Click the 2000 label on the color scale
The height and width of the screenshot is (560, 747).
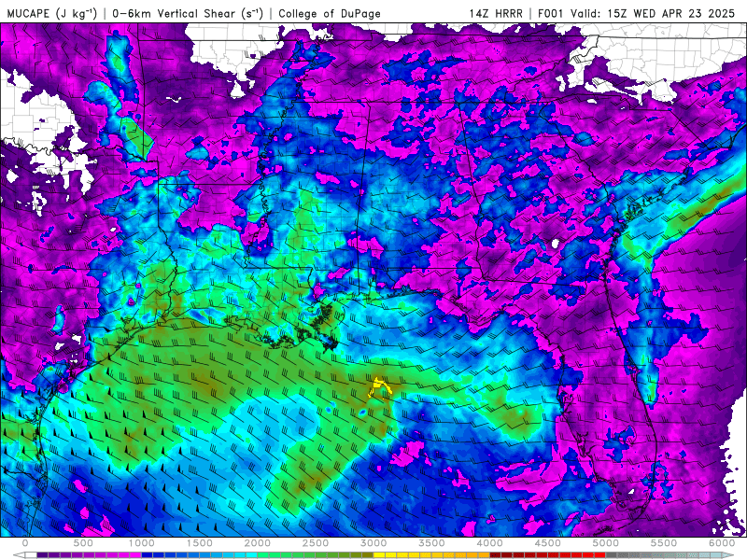pyautogui.click(x=258, y=543)
